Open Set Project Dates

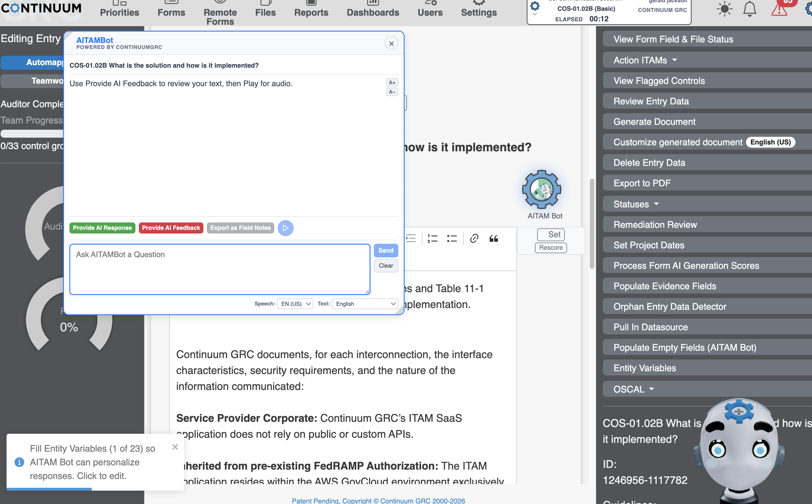coord(707,245)
